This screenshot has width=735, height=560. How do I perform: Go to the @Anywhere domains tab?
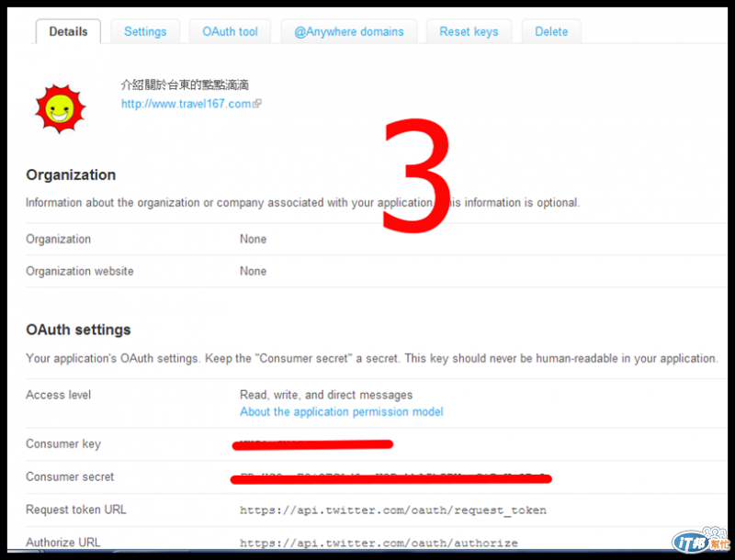[x=349, y=31]
